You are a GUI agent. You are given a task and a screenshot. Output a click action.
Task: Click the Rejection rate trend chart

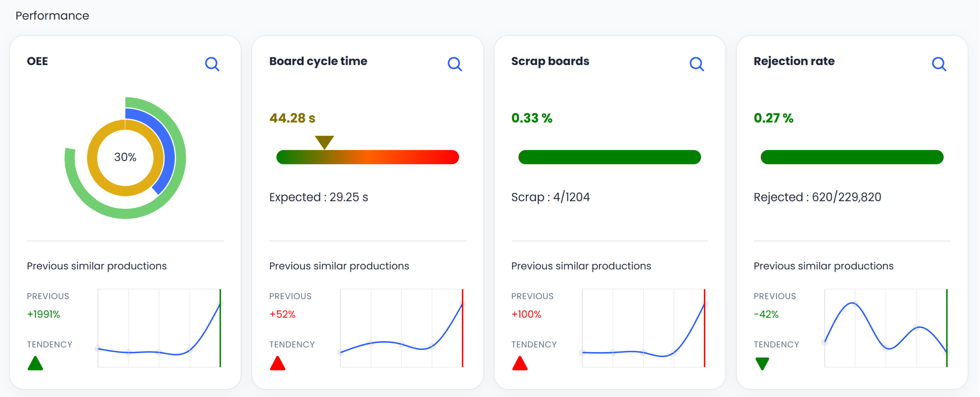point(886,328)
